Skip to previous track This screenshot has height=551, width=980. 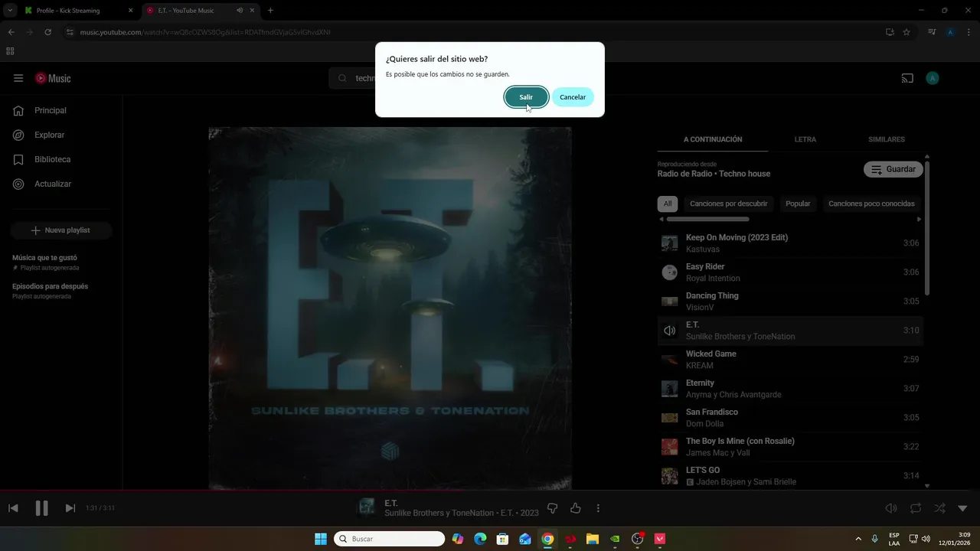pyautogui.click(x=13, y=508)
